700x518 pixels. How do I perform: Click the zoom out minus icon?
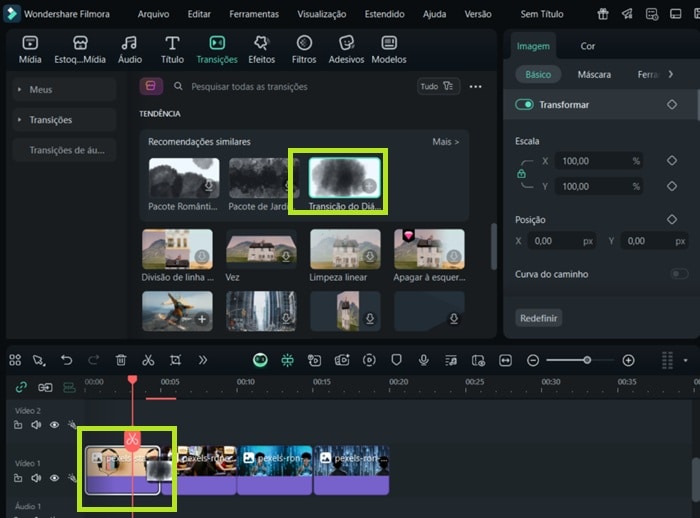point(533,360)
